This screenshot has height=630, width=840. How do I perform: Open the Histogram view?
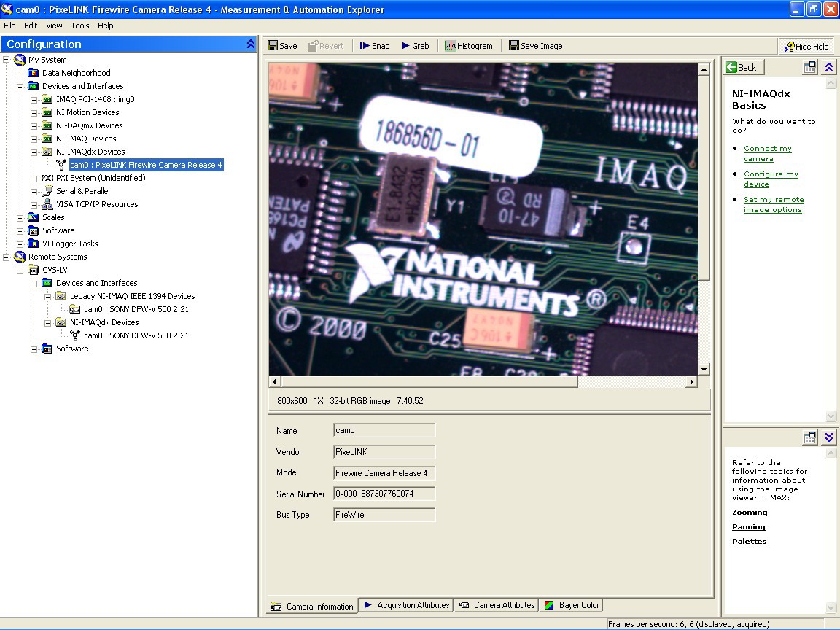tap(468, 46)
